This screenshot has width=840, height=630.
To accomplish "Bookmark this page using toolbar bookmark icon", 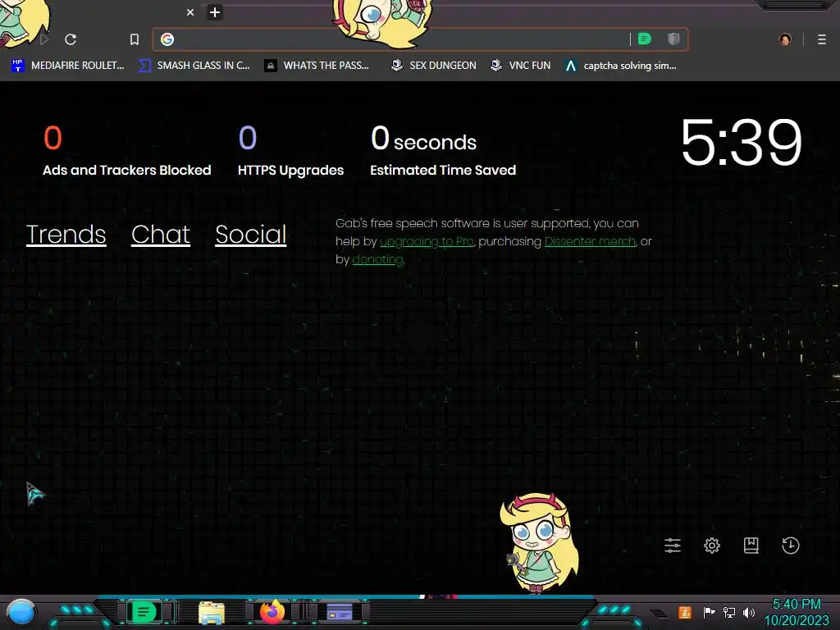I will pyautogui.click(x=135, y=39).
